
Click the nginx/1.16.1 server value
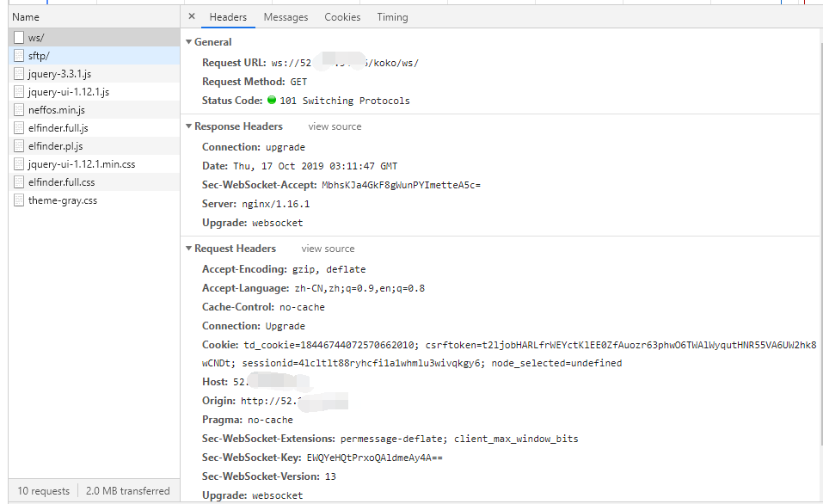[x=275, y=204]
